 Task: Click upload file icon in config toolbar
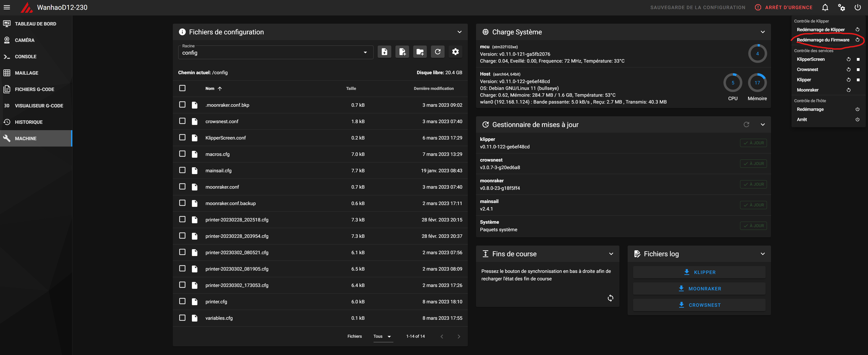384,52
